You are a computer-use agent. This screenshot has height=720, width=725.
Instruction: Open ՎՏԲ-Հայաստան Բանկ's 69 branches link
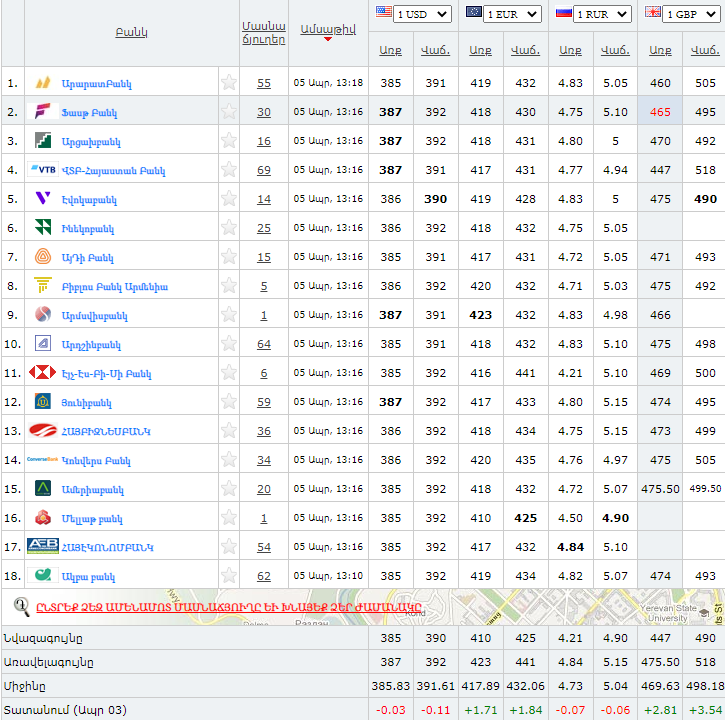264,170
